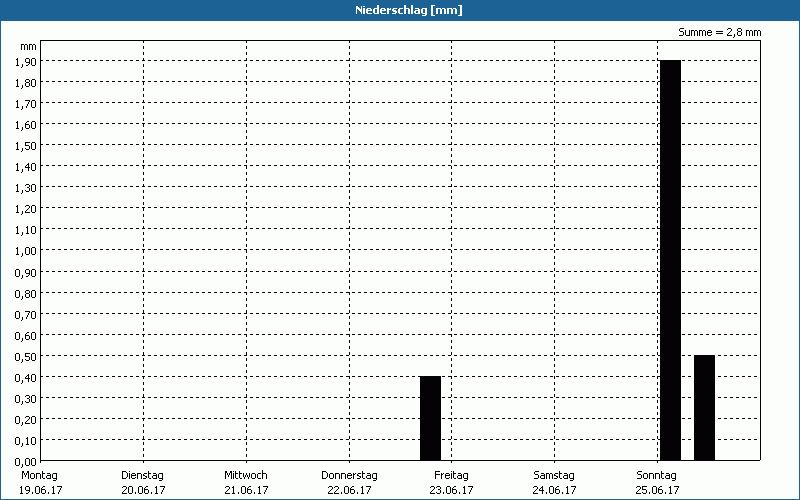The width and height of the screenshot is (800, 500).
Task: Click the date 23.06.17
Action: click(x=451, y=490)
